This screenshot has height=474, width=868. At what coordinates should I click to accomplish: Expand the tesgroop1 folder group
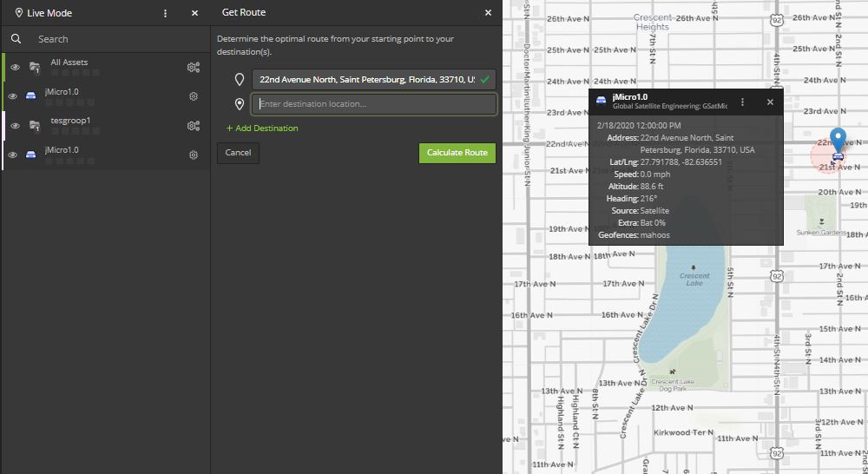point(35,126)
